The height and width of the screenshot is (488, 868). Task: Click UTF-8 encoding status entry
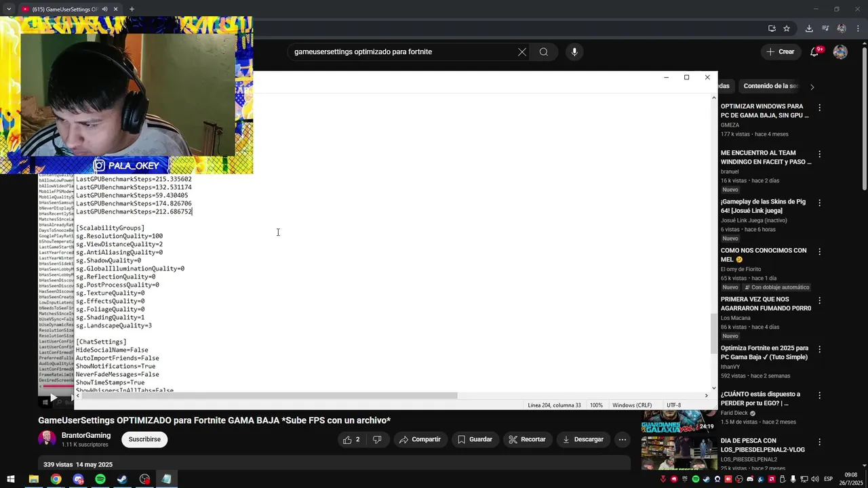[x=673, y=405]
